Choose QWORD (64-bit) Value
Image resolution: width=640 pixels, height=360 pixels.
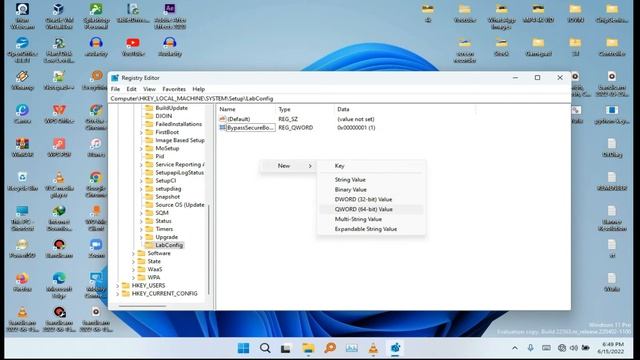click(371, 209)
